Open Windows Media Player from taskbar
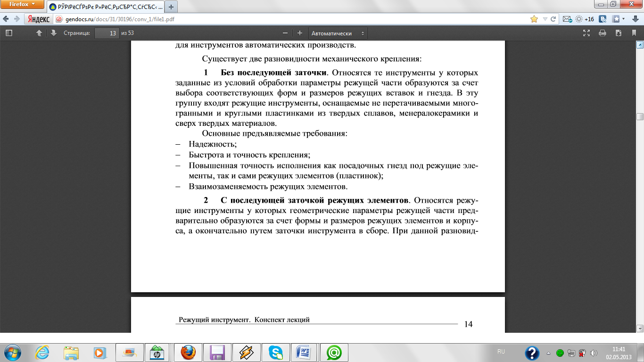Image resolution: width=644 pixels, height=362 pixels. [99, 352]
